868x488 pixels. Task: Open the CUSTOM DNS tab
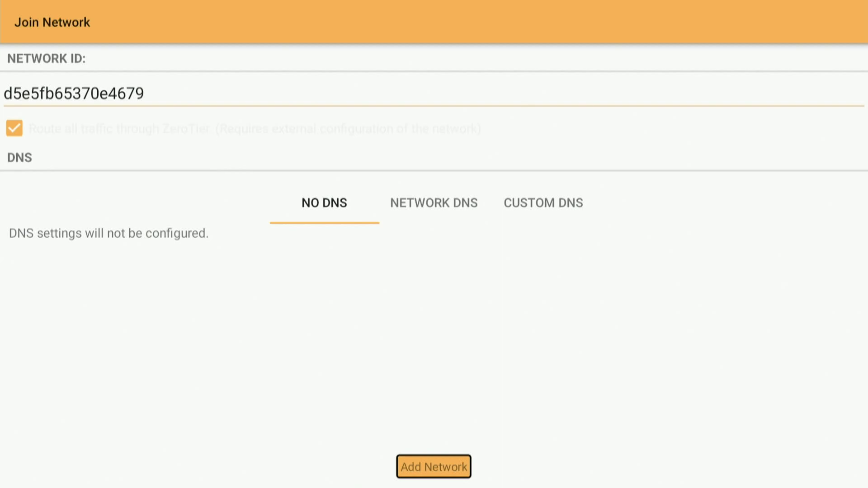pos(543,203)
